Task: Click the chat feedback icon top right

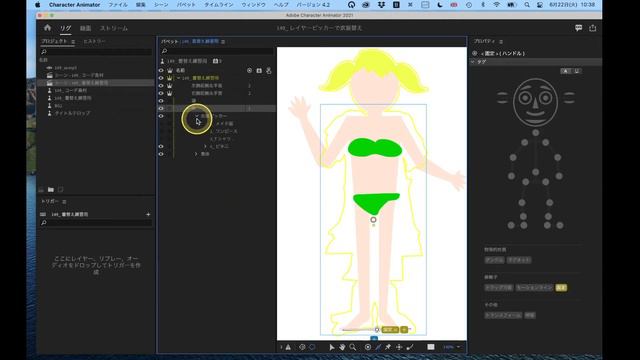Action: tap(578, 28)
